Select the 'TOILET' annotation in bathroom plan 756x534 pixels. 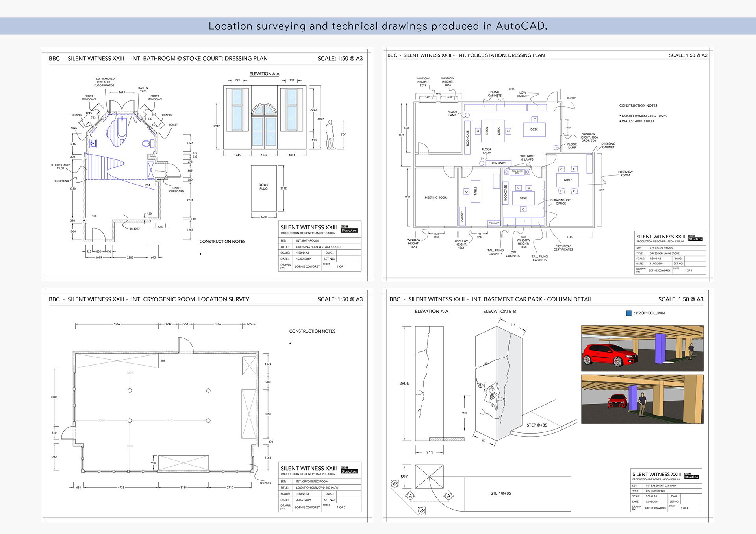173,125
